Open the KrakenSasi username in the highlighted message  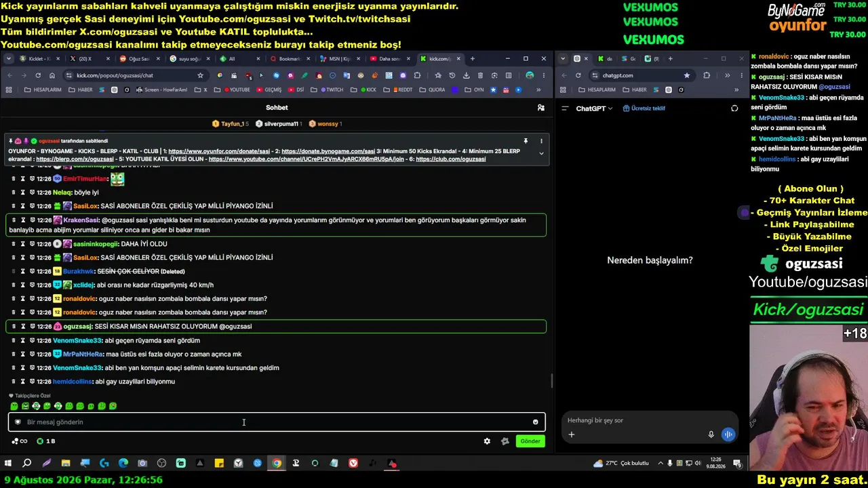click(81, 220)
